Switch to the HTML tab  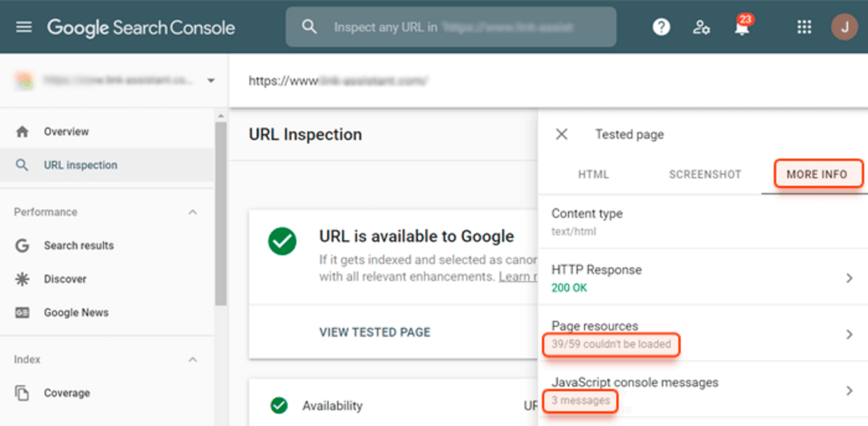click(594, 174)
